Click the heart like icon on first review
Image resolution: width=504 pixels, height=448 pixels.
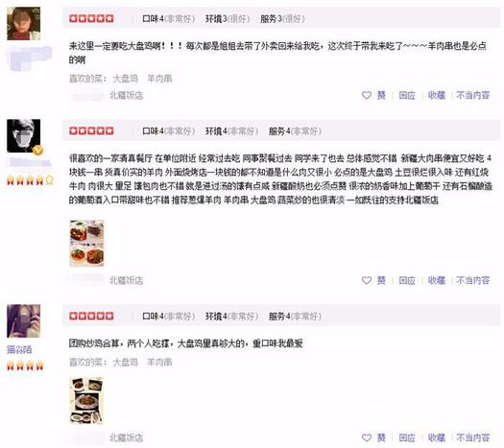(x=367, y=95)
